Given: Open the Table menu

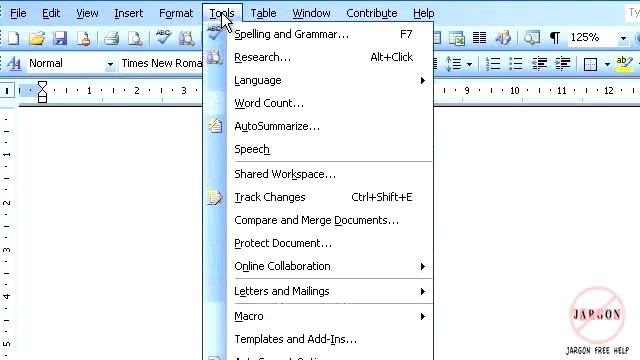Looking at the screenshot, I should (x=263, y=13).
